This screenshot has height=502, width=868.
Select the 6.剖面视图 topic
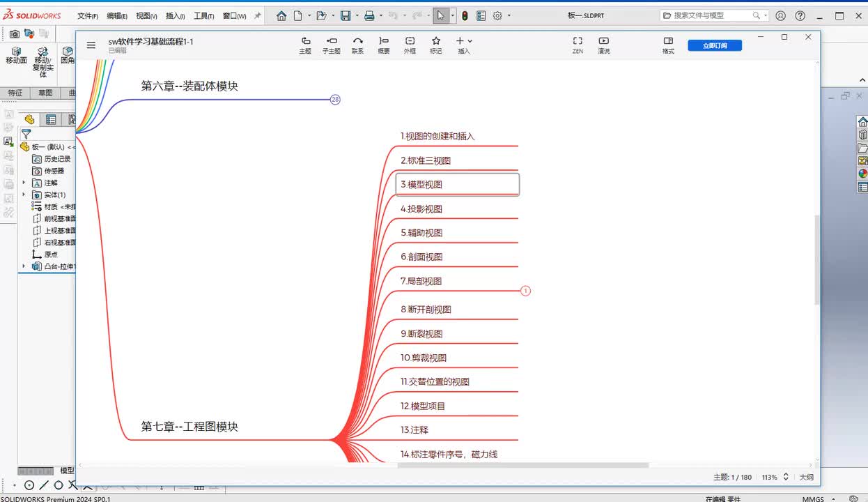421,257
